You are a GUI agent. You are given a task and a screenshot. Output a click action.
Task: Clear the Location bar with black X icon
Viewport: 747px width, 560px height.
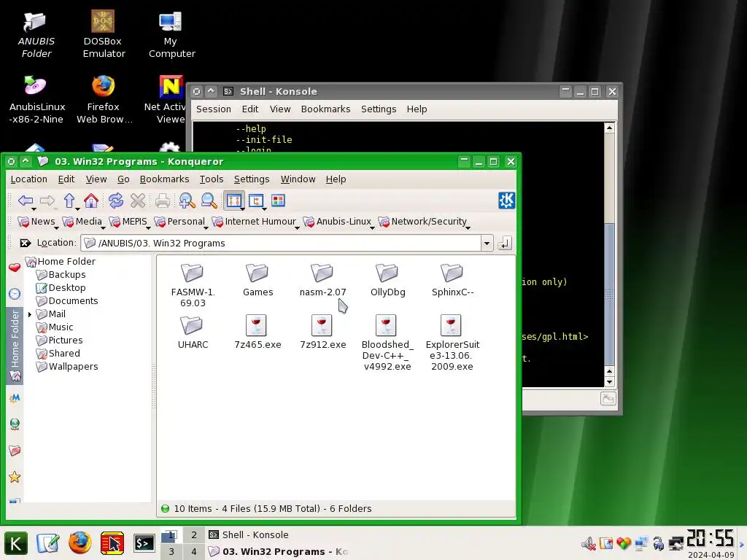(26, 244)
